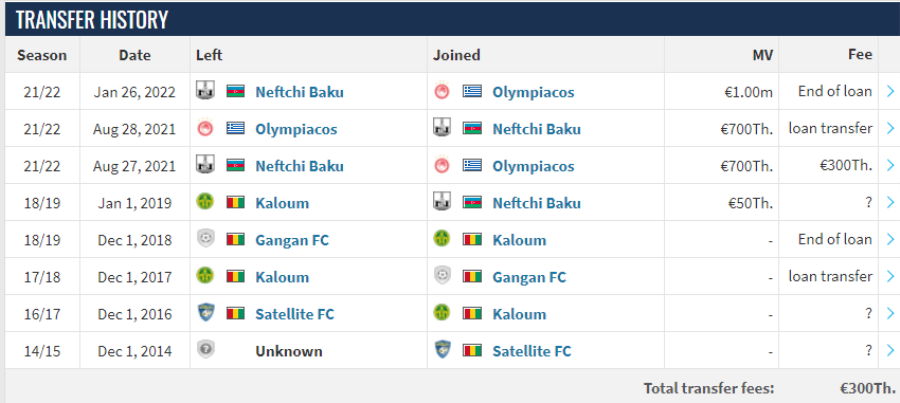Expand details arrow for Jan 1, 2019 transfer
Screen dimensions: 900x403
pos(890,202)
